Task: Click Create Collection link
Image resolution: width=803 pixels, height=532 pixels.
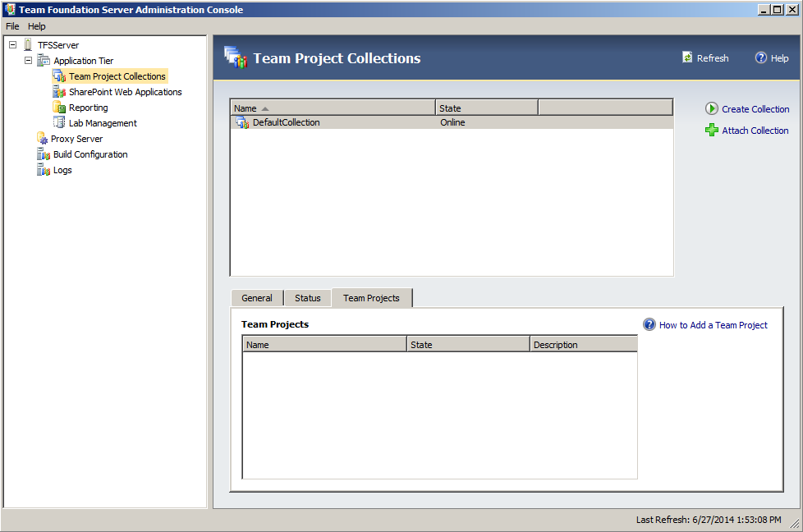Action: pos(755,109)
